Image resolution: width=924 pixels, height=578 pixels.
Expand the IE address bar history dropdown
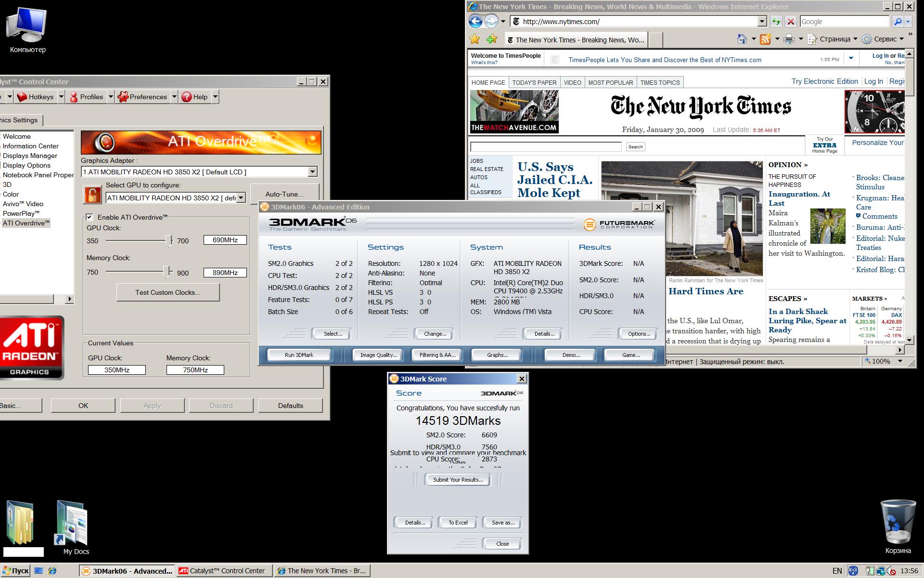click(762, 21)
